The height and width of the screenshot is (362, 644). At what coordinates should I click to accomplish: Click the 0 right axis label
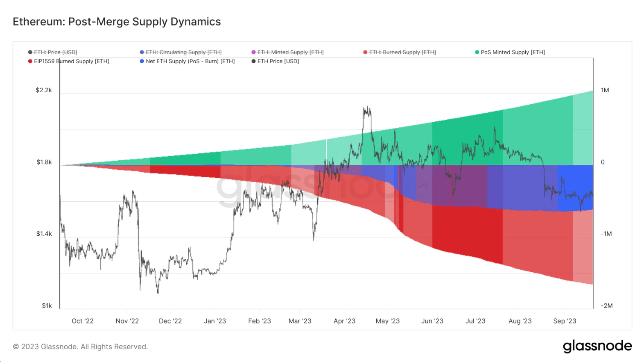pos(603,162)
